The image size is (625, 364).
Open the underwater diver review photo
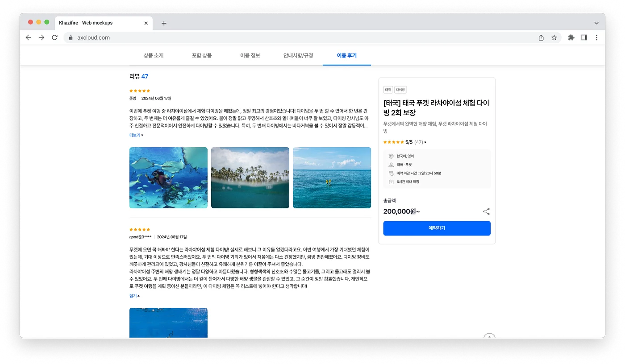point(168,178)
